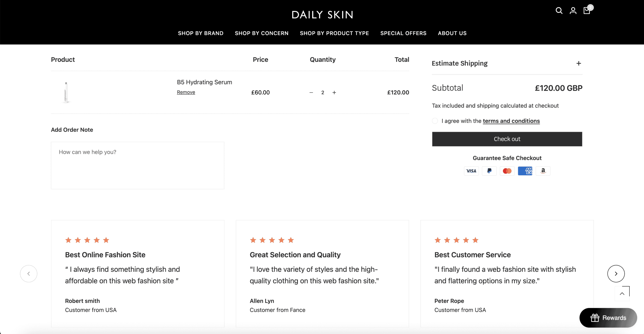Tick the terms and conditions agreement checkbox
Viewport: 644px width, 334px height.
[435, 121]
